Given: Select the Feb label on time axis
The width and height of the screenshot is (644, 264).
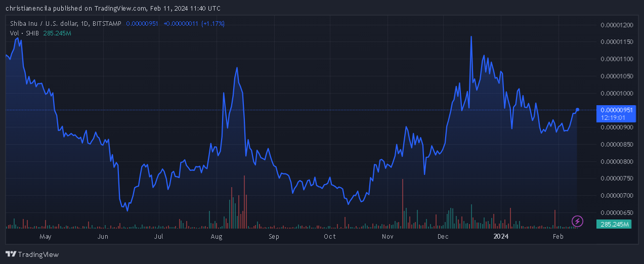Looking at the screenshot, I should 558,236.
